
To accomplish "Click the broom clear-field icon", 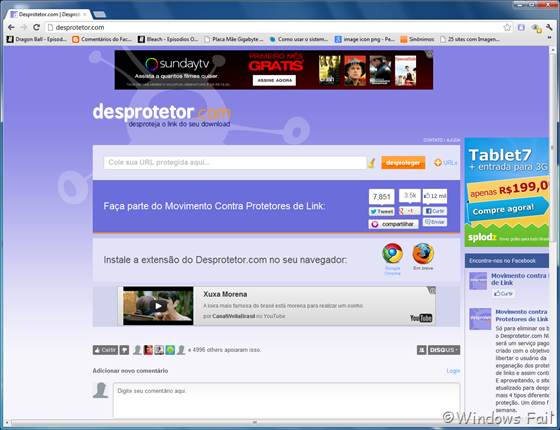I will pos(372,163).
